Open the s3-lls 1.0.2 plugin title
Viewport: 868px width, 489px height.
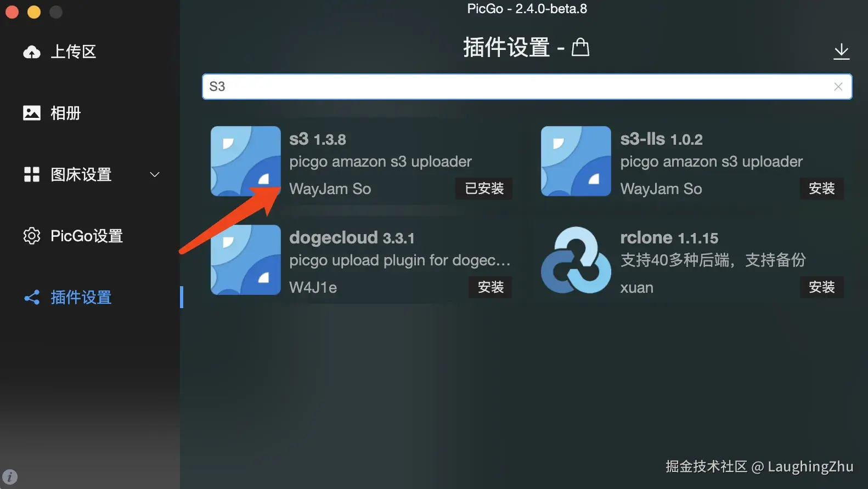[661, 139]
